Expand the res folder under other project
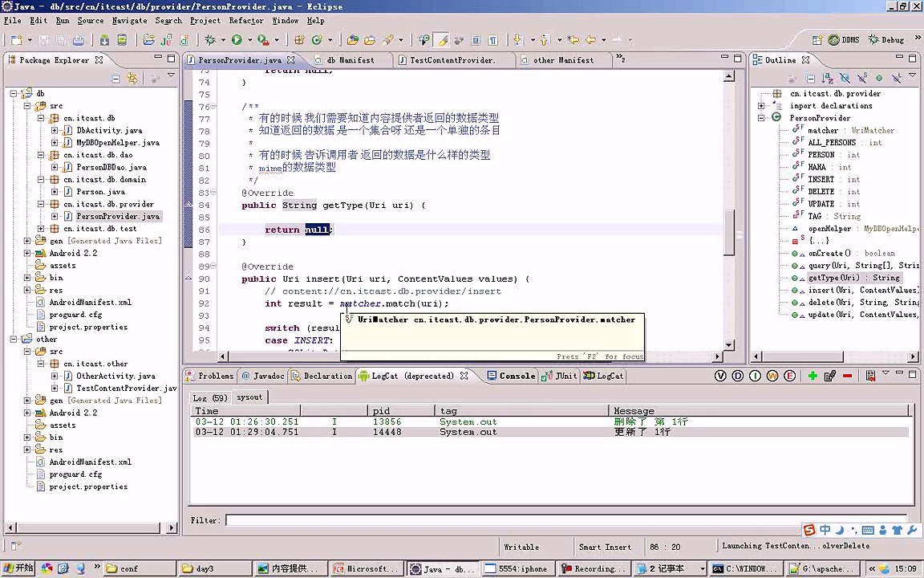 [x=27, y=450]
